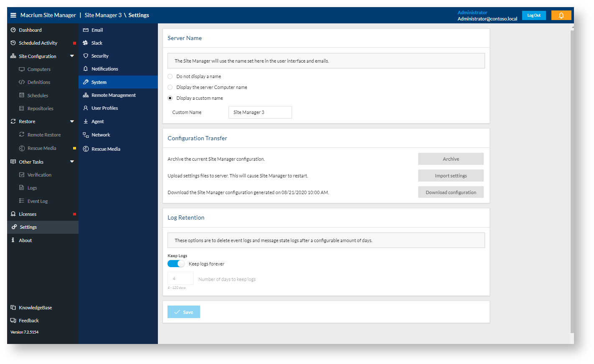594x364 pixels.
Task: Click the Email envelope icon
Action: [x=86, y=30]
